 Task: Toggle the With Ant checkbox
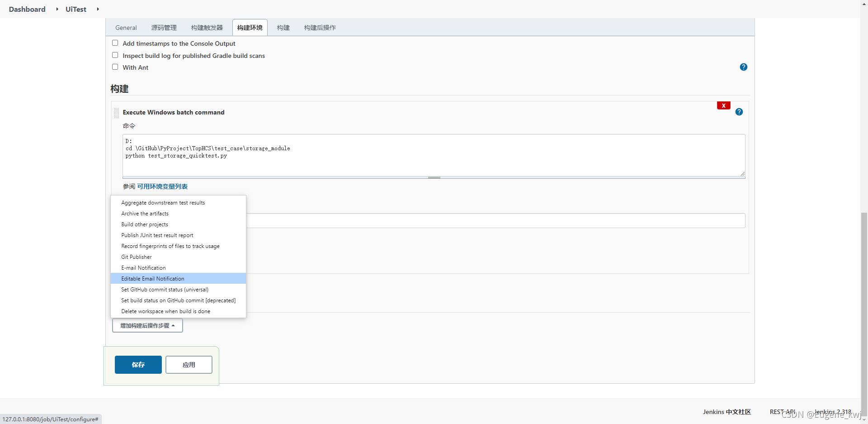(x=115, y=67)
